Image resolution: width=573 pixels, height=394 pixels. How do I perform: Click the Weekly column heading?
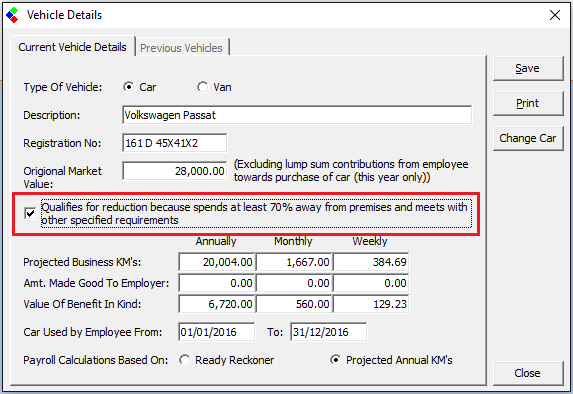[x=369, y=241]
